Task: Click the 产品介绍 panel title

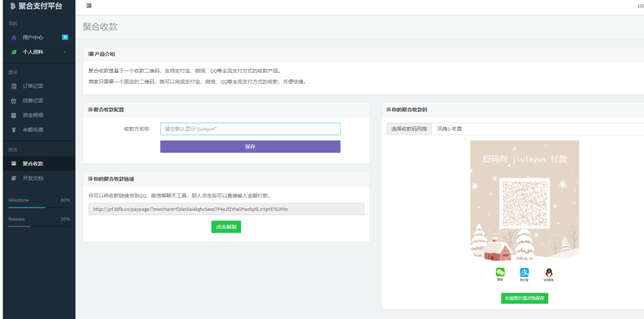Action: (105, 54)
